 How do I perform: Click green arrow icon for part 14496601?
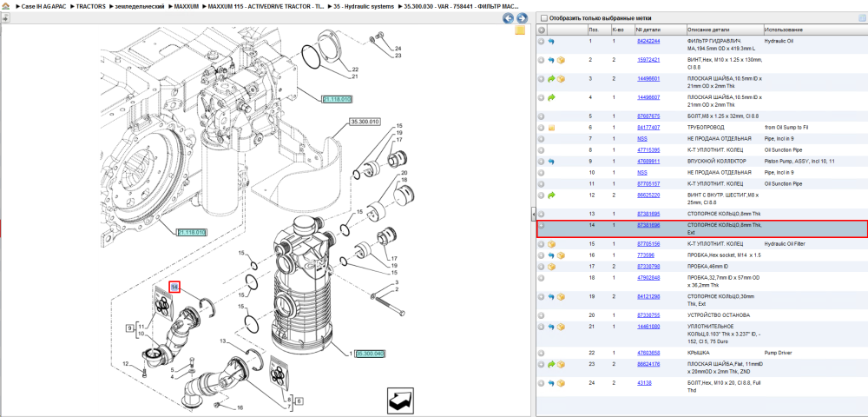[551, 79]
